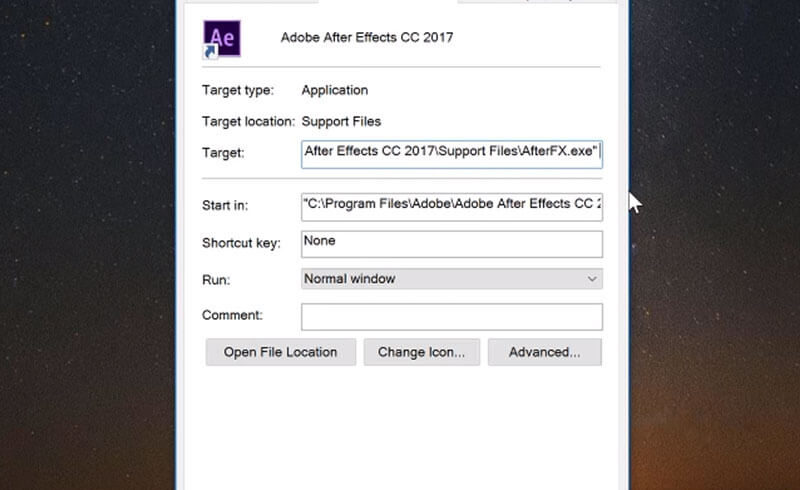Click inside the Target path field

tap(452, 154)
